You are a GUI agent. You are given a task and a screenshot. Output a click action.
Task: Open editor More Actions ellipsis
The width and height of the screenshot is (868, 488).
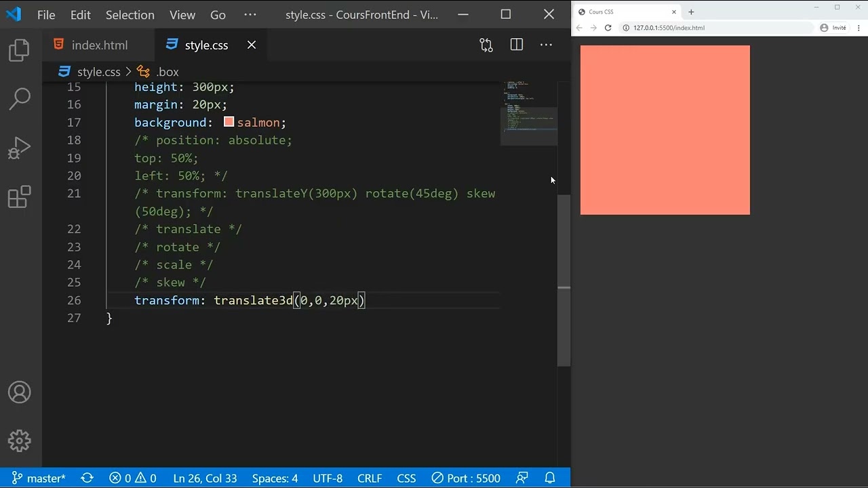pos(546,45)
